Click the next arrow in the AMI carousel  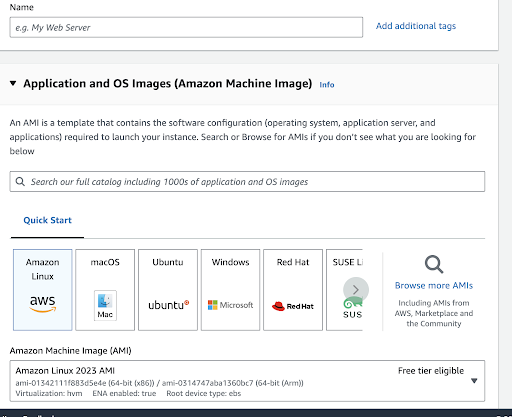pos(356,290)
